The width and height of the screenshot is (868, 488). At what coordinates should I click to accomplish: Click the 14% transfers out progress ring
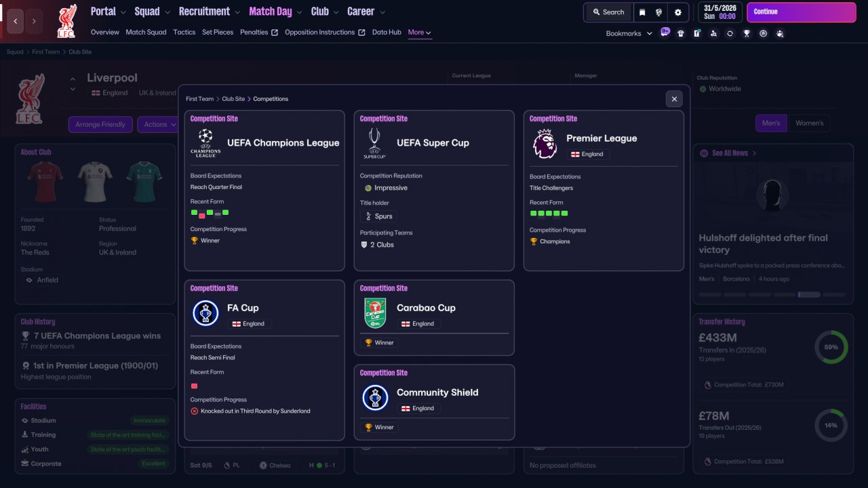831,426
